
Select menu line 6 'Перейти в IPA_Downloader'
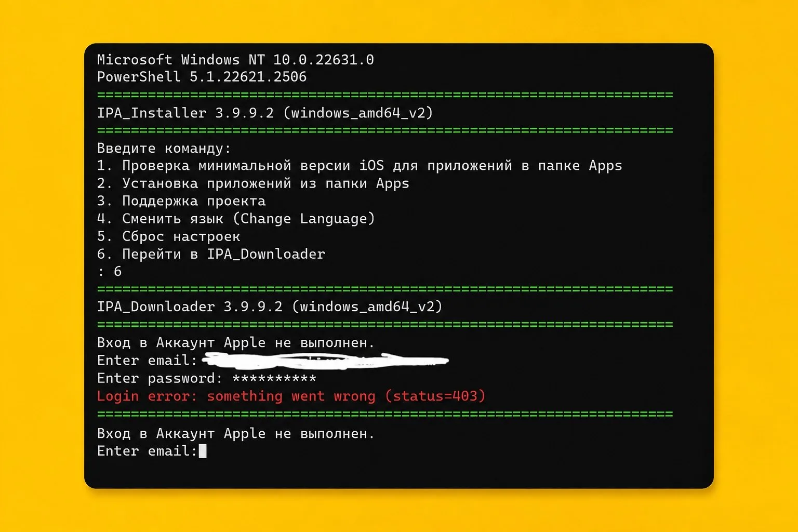[x=211, y=255]
